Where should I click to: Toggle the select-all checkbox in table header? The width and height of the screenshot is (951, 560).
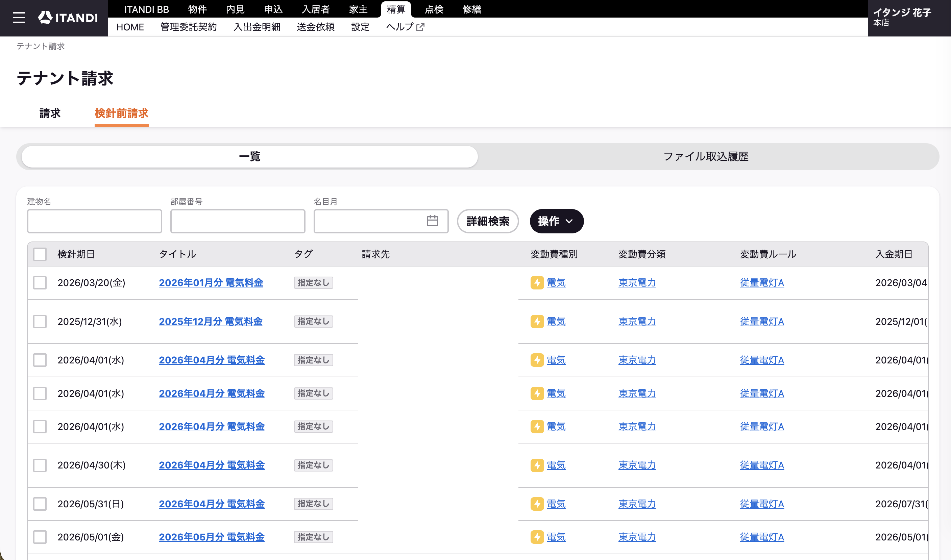click(x=40, y=254)
